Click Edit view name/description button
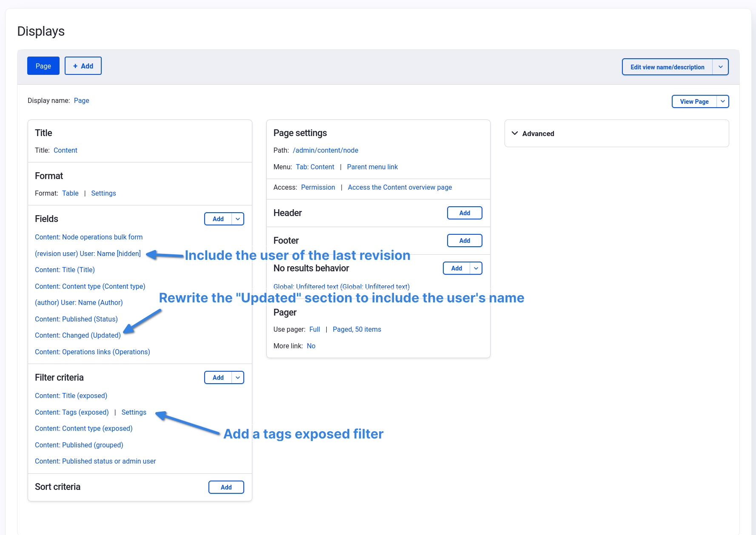This screenshot has width=756, height=535. click(x=667, y=67)
